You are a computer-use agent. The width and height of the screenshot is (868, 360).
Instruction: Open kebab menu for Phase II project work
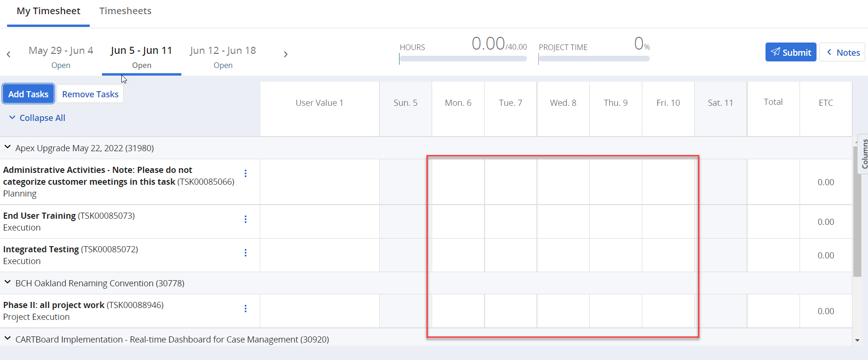pyautogui.click(x=246, y=309)
